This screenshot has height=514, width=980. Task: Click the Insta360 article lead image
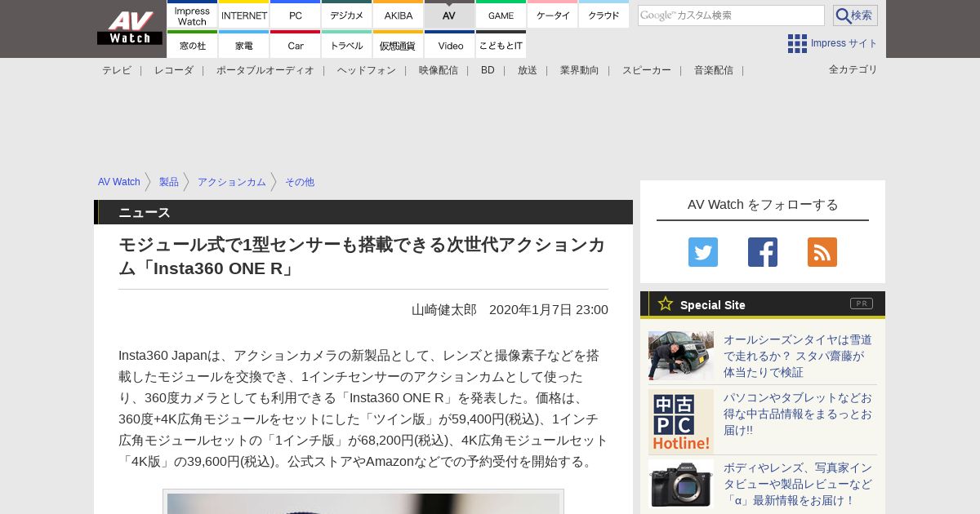[x=363, y=503]
